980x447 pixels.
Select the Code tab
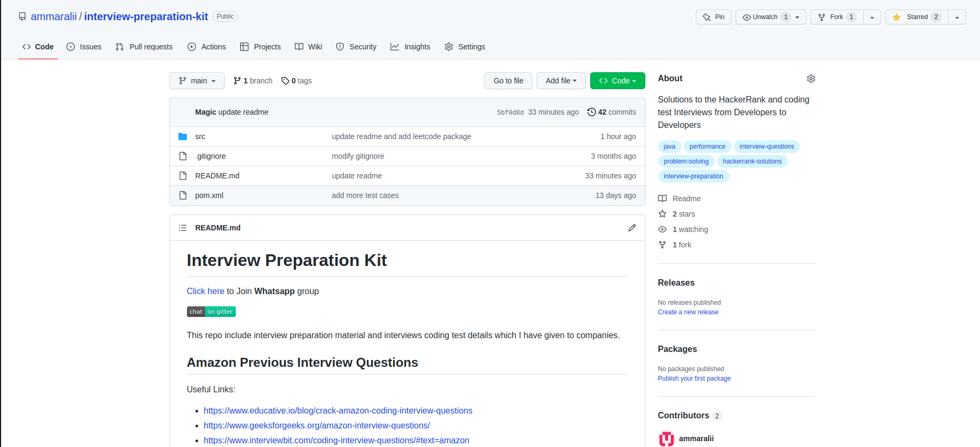tap(38, 47)
